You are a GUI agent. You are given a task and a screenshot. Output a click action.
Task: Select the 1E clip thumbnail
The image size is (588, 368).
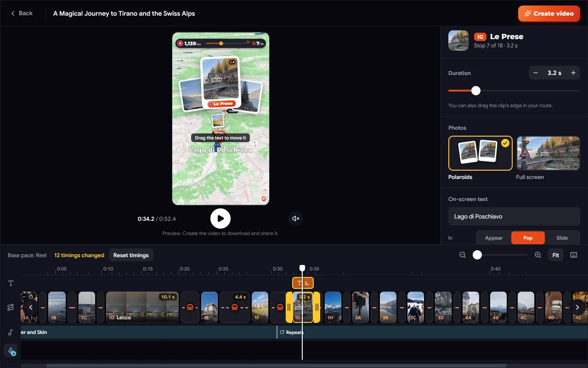point(209,307)
